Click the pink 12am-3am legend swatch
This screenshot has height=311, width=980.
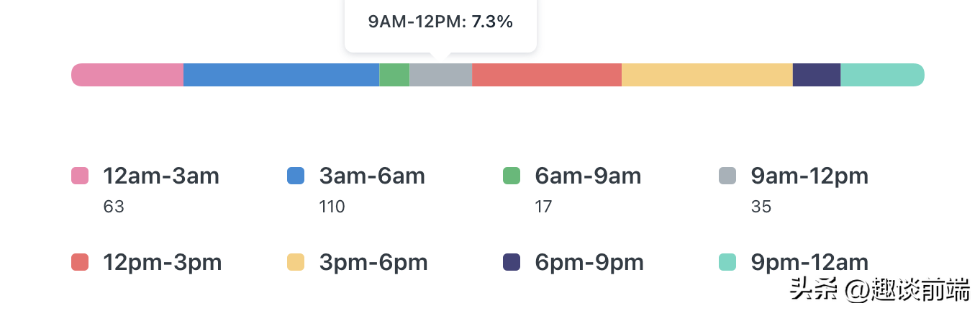tap(80, 176)
